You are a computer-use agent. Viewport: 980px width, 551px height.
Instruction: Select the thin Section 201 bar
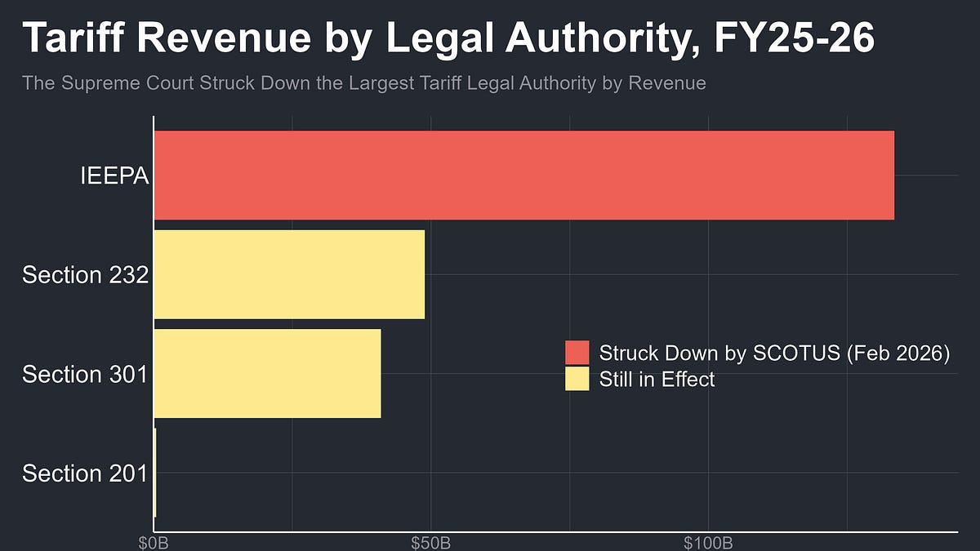[155, 473]
